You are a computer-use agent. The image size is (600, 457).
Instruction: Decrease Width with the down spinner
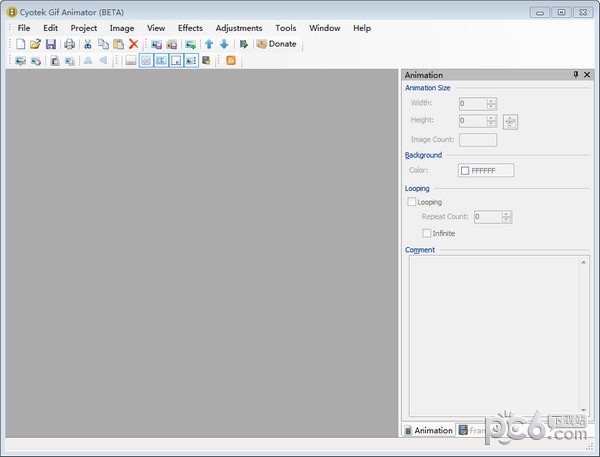492,107
